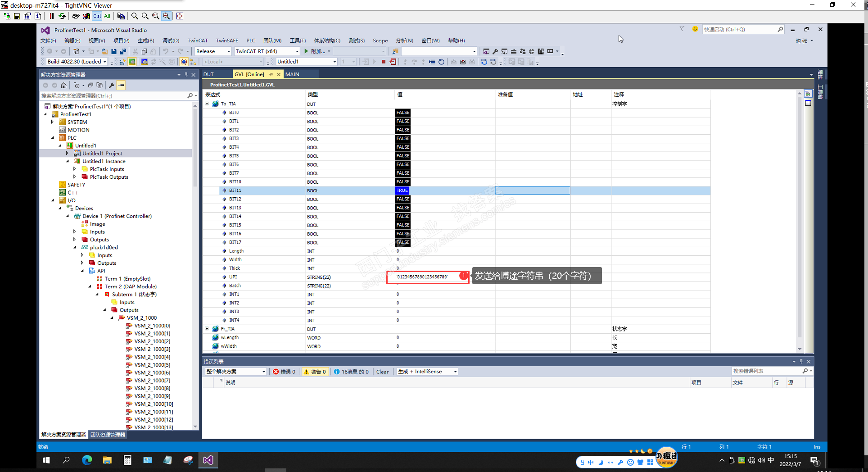Open File Explorer from the taskbar

point(107,460)
